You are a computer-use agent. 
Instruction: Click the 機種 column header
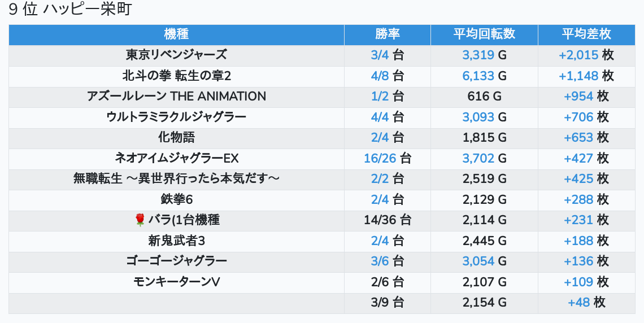[176, 34]
